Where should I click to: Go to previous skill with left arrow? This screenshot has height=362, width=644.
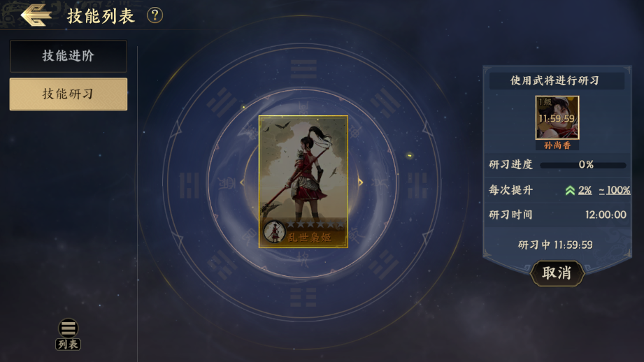point(243,182)
